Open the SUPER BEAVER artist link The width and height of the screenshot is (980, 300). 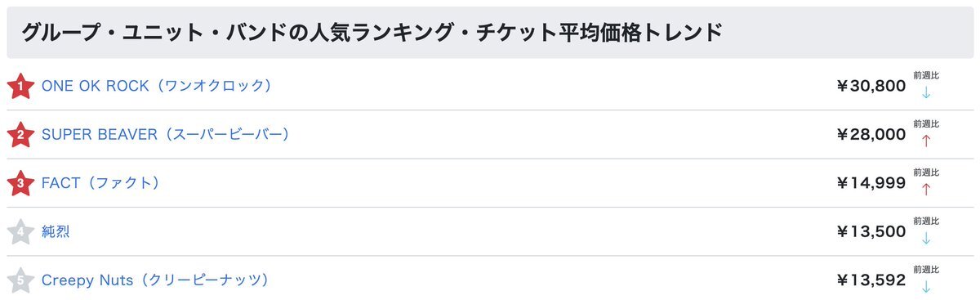[x=166, y=134]
